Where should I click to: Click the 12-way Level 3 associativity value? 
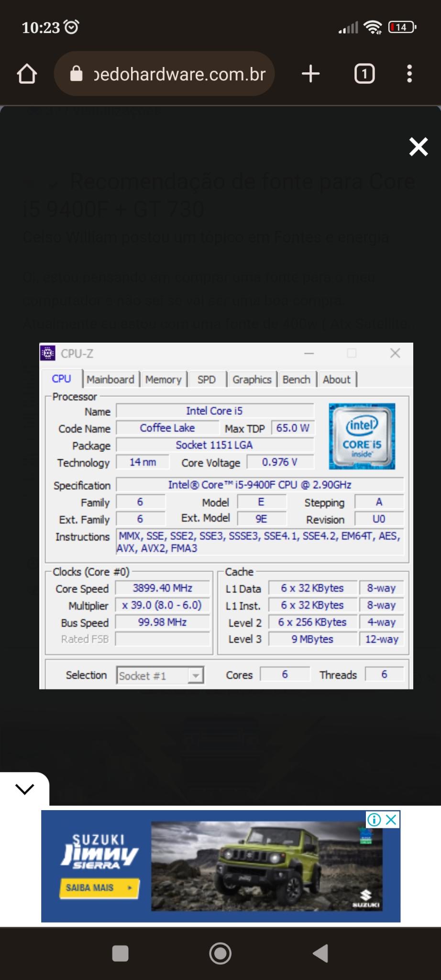pos(382,639)
